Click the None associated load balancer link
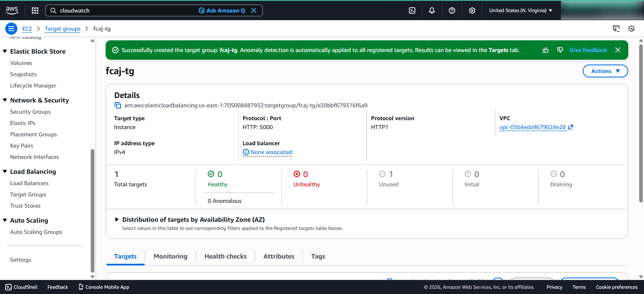 point(271,152)
